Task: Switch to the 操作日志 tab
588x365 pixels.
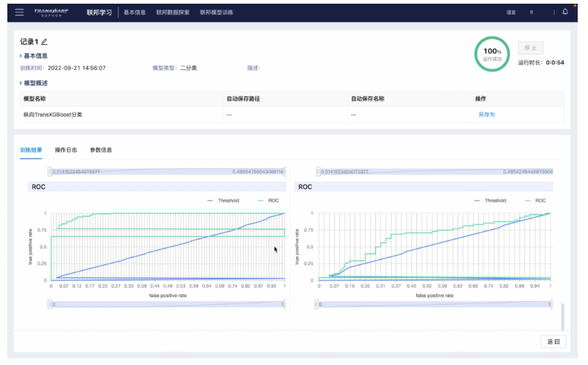Action: [x=65, y=149]
